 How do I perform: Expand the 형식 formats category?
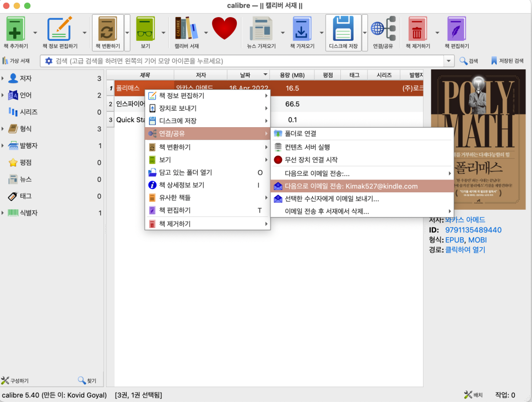coord(3,128)
